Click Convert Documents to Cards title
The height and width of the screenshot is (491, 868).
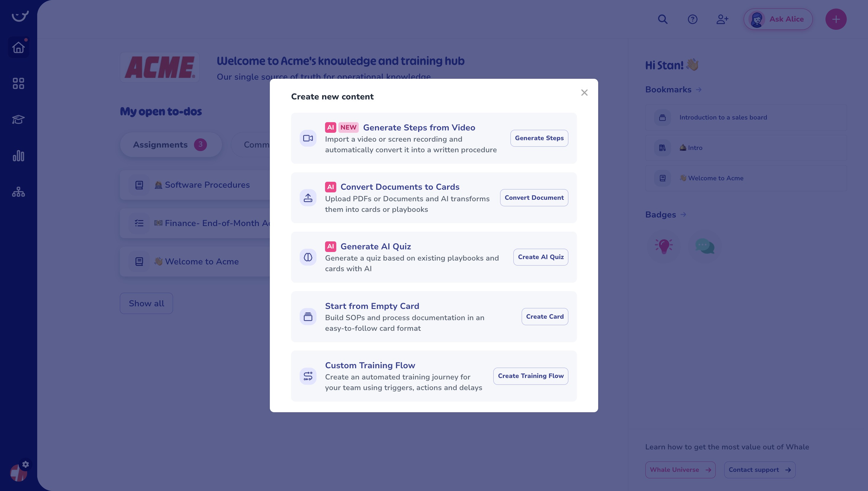[x=400, y=187]
